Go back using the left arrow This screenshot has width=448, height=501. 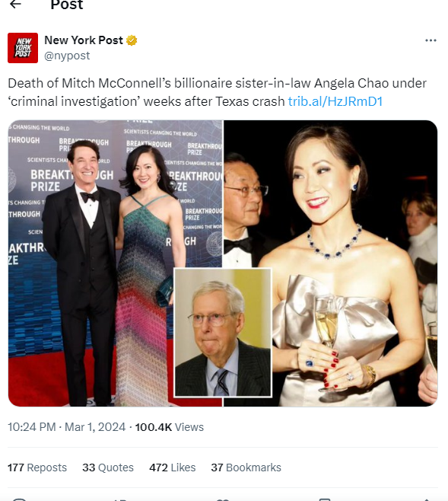click(16, 4)
